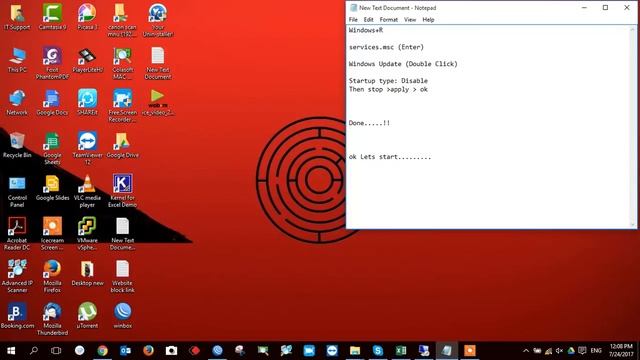Show hidden system tray icons
The height and width of the screenshot is (360, 640).
526,351
